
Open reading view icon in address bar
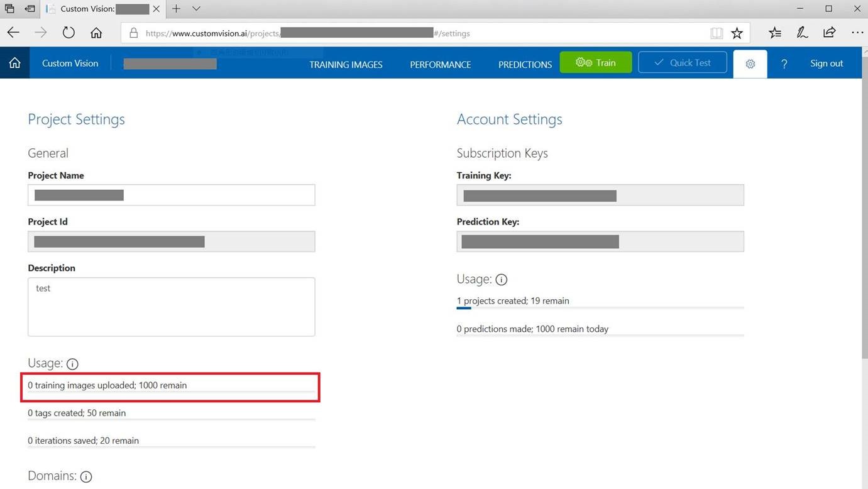pos(717,33)
